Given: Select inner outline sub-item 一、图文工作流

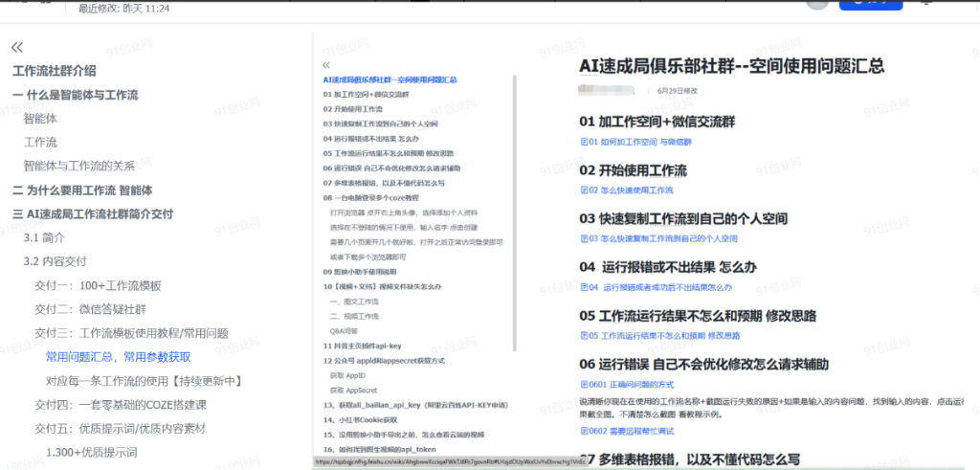Looking at the screenshot, I should pos(354,302).
